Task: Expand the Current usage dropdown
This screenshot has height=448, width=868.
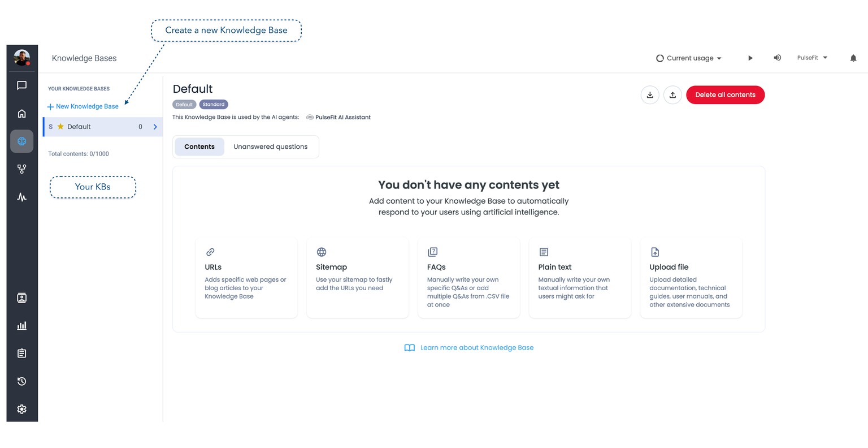Action: (x=689, y=58)
